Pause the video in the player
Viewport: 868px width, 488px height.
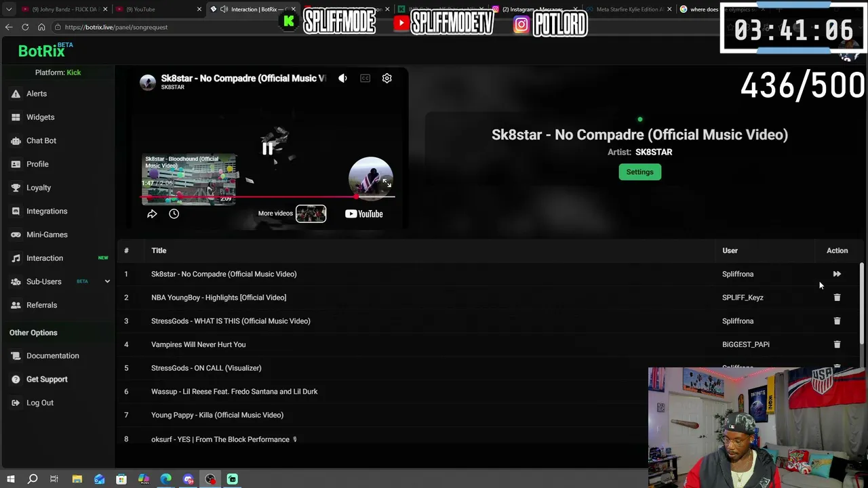point(268,149)
